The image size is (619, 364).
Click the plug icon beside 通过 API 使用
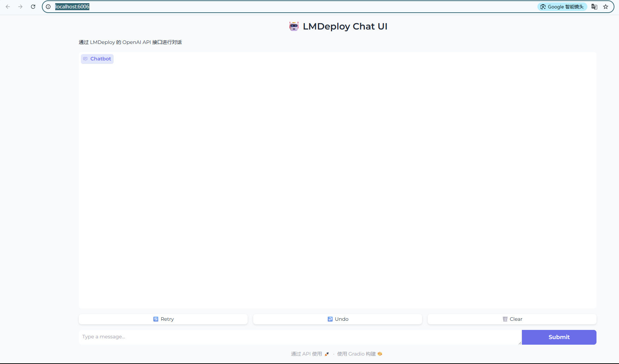click(x=327, y=354)
